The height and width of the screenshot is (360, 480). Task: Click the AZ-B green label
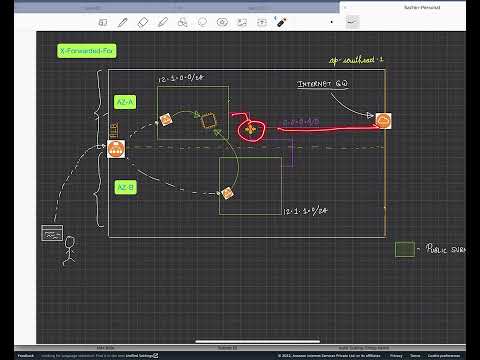pos(126,187)
